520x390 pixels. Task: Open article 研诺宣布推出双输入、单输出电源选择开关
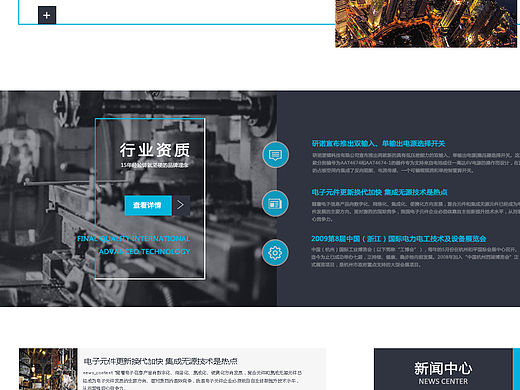coord(378,144)
